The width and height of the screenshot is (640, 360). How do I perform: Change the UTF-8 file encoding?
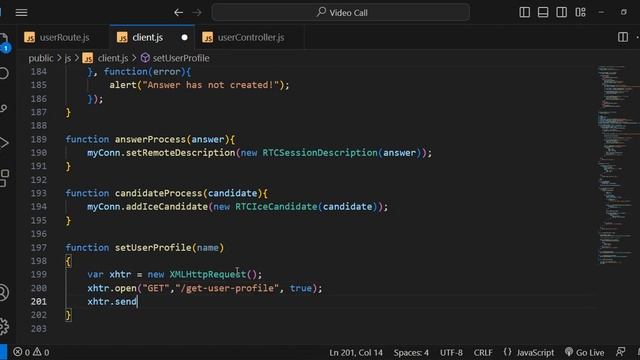coord(451,352)
